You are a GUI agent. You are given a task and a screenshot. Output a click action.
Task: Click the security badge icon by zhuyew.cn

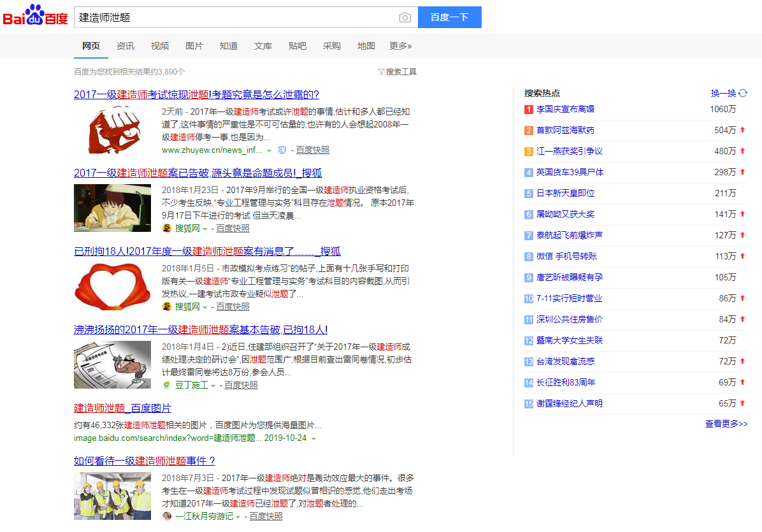(282, 150)
